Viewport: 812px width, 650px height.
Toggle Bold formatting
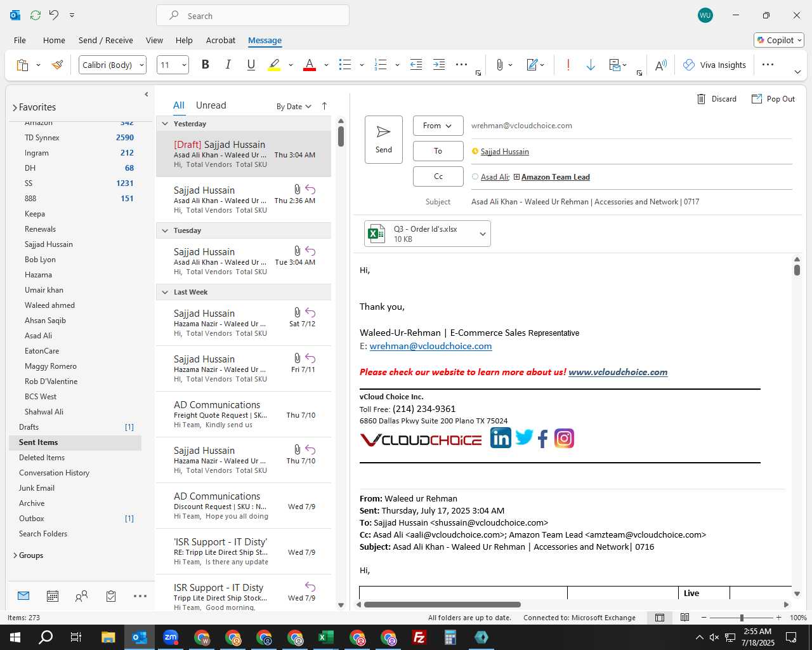click(205, 65)
